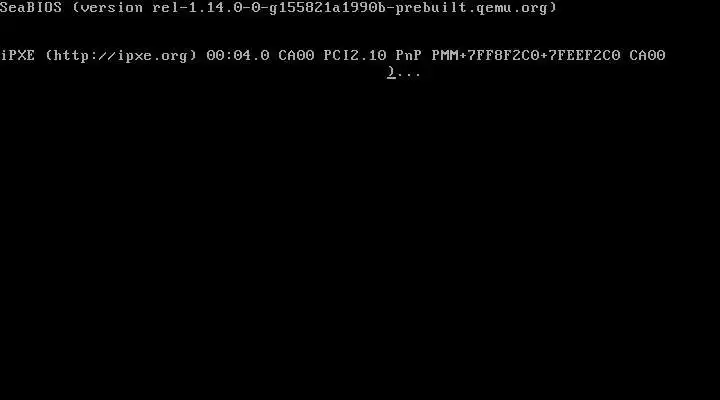
Task: Click the opening parenthesis before "version"
Action: coord(76,8)
